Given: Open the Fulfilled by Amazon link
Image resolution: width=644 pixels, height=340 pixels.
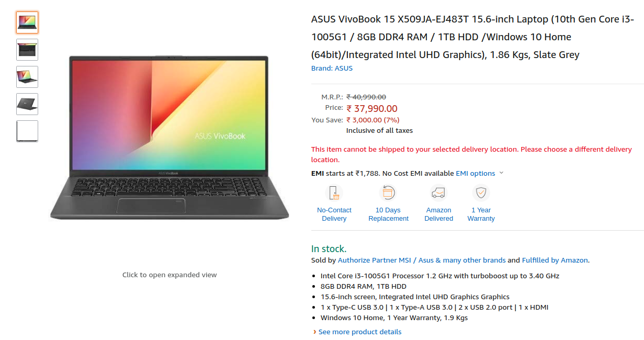Looking at the screenshot, I should [555, 260].
